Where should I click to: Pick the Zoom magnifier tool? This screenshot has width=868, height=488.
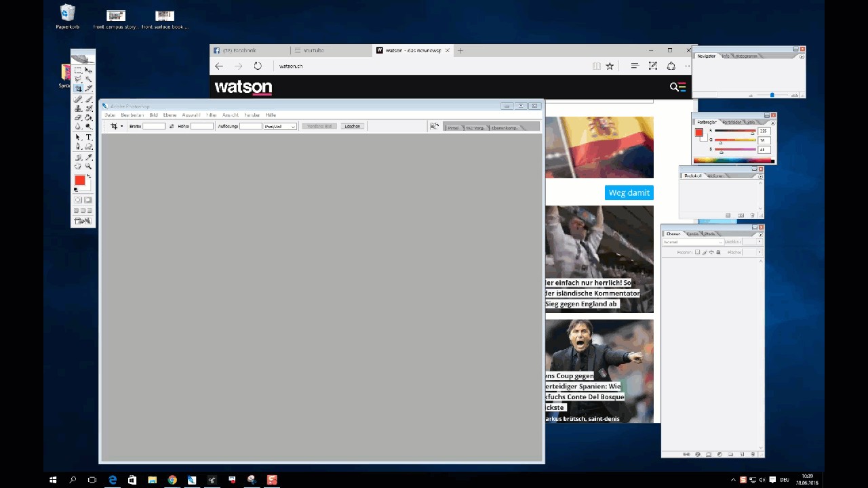(x=88, y=166)
